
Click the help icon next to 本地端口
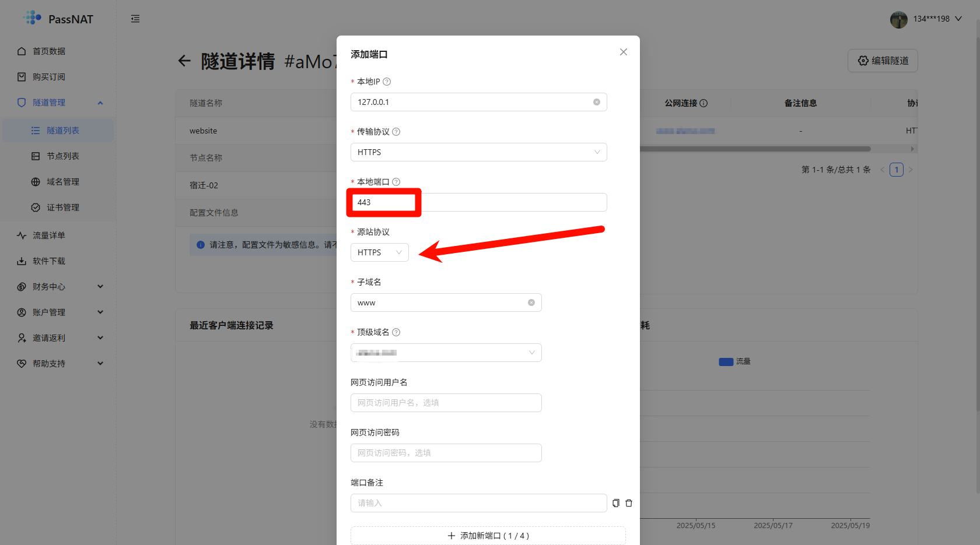(x=396, y=182)
